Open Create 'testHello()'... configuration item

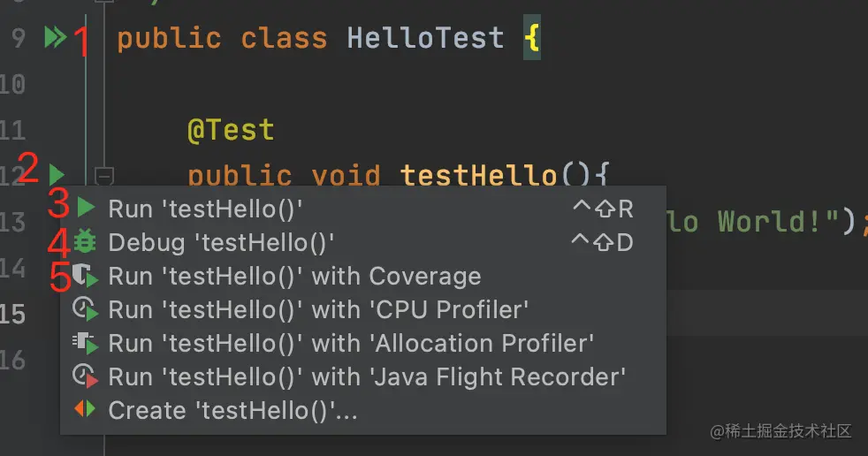point(363,411)
